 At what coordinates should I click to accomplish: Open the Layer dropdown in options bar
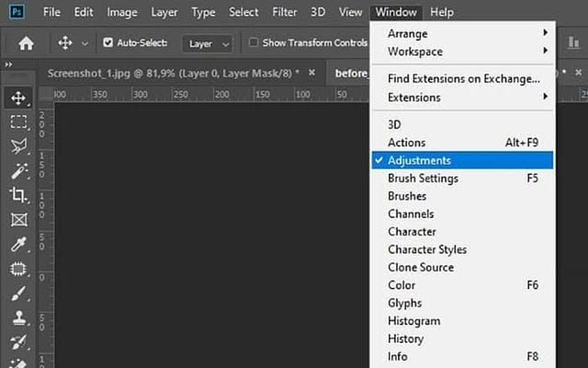207,43
